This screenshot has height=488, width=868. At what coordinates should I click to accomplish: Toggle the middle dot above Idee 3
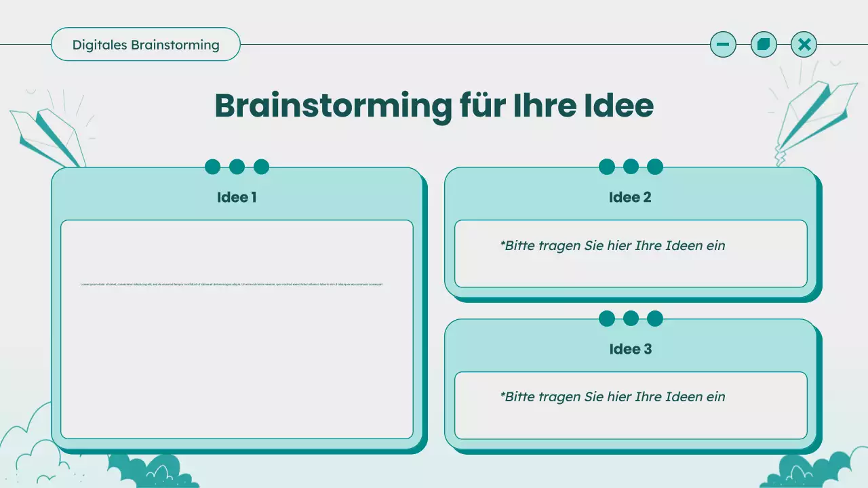click(631, 319)
